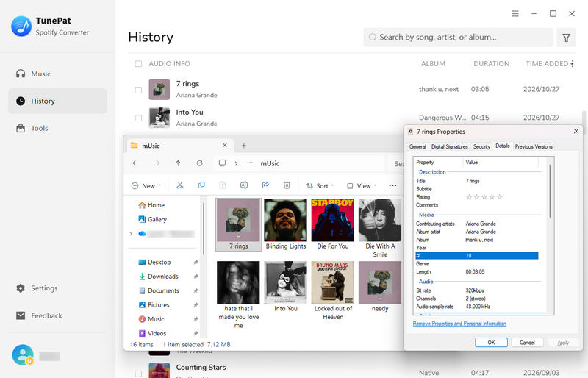Open the New dropdown in Explorer

[146, 186]
